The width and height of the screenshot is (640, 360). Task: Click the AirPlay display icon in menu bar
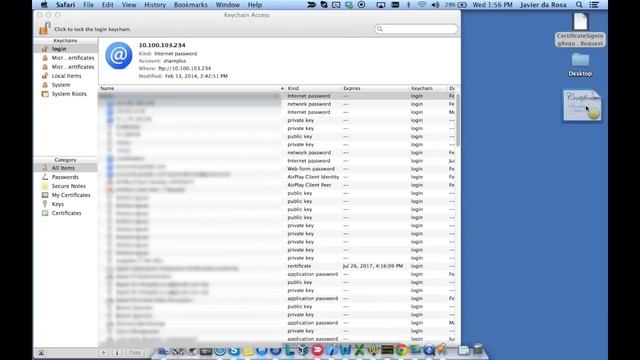tap(380, 5)
